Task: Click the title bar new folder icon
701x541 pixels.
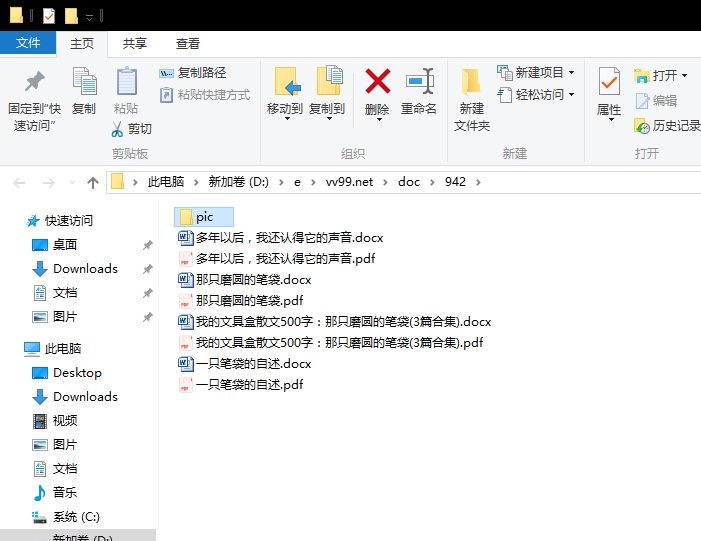Action: (x=71, y=16)
